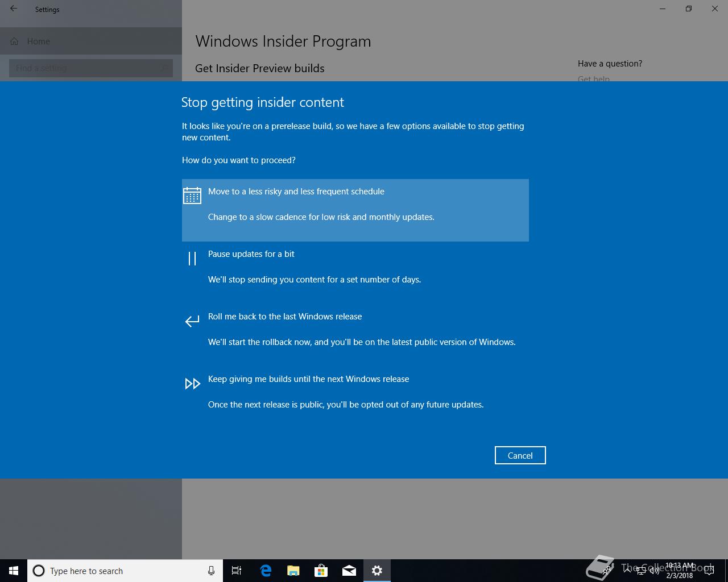This screenshot has height=582, width=728.
Task: Click 'Once the next release is public' description text
Action: click(346, 405)
